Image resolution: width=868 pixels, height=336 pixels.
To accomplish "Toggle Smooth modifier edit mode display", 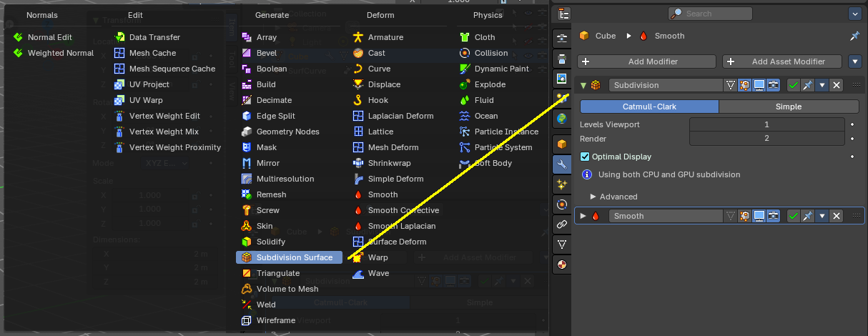I will click(745, 216).
